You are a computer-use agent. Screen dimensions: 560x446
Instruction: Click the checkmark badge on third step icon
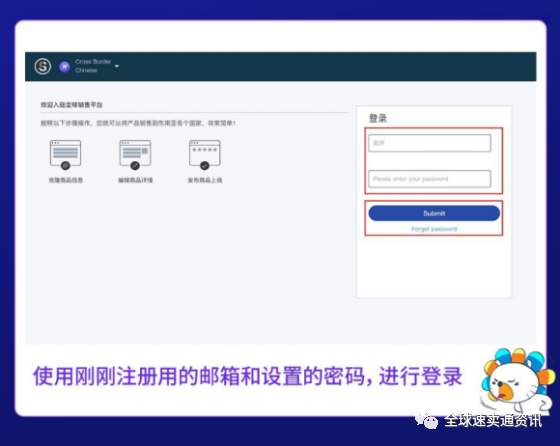point(205,166)
